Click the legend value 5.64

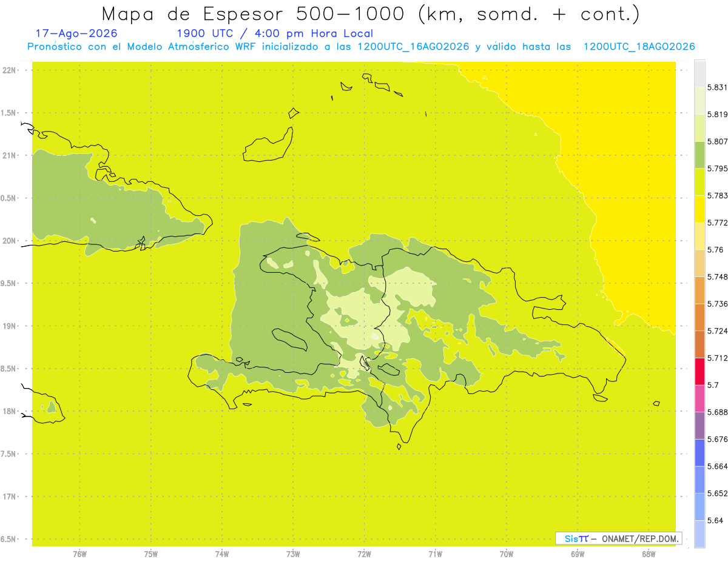[715, 520]
